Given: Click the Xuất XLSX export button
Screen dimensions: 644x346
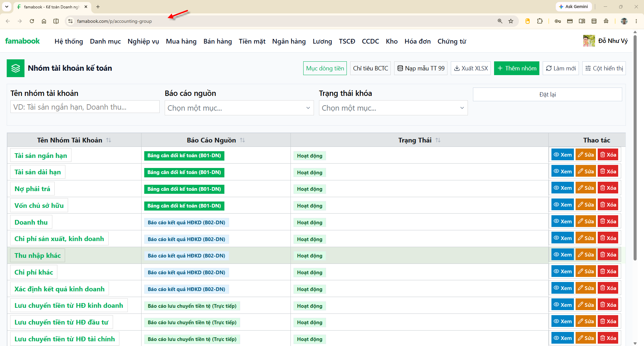Looking at the screenshot, I should pyautogui.click(x=471, y=68).
